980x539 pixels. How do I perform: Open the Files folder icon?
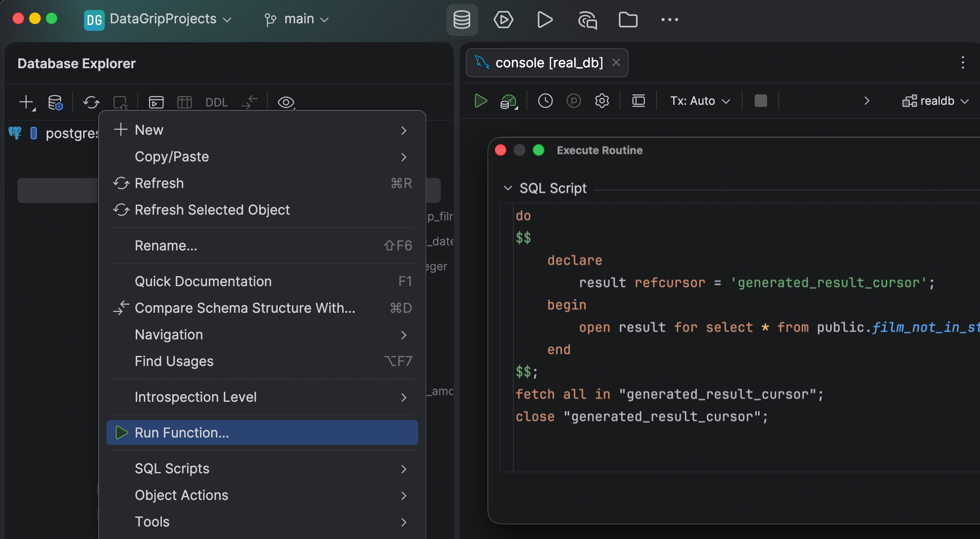pyautogui.click(x=628, y=20)
